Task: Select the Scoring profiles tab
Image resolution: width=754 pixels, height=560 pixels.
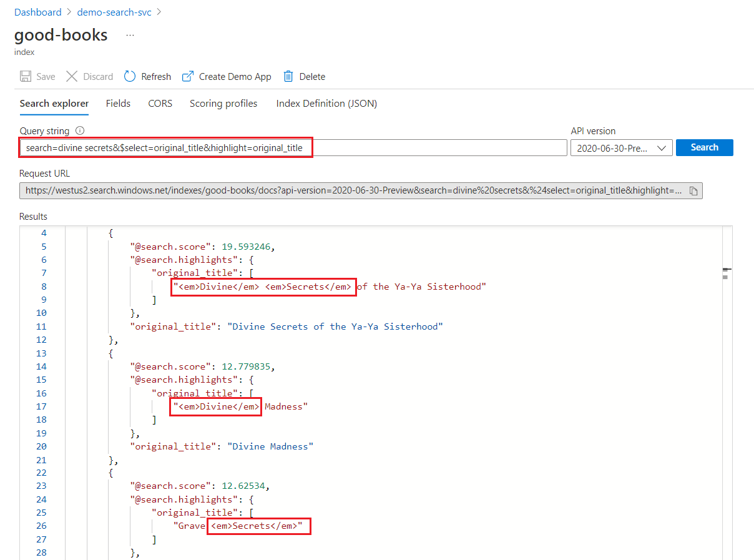Action: tap(223, 104)
